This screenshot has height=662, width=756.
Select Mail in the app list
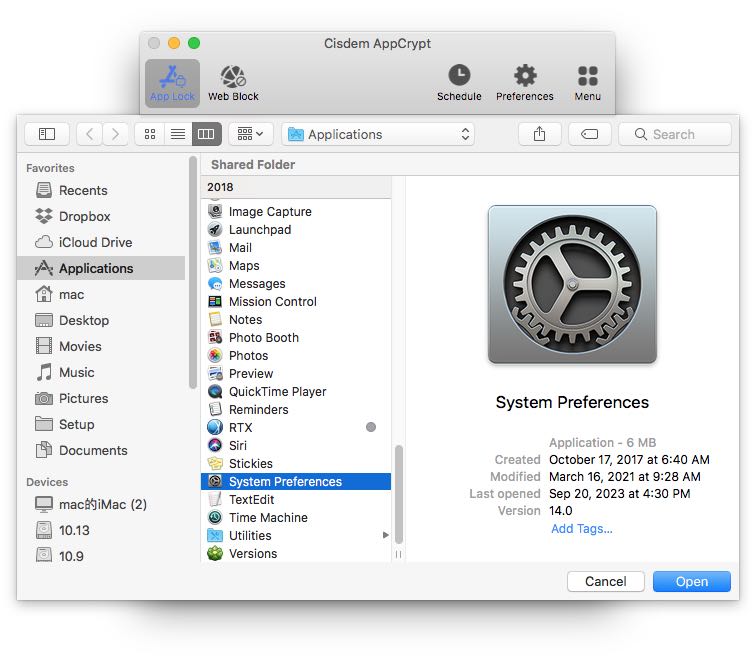pyautogui.click(x=296, y=247)
